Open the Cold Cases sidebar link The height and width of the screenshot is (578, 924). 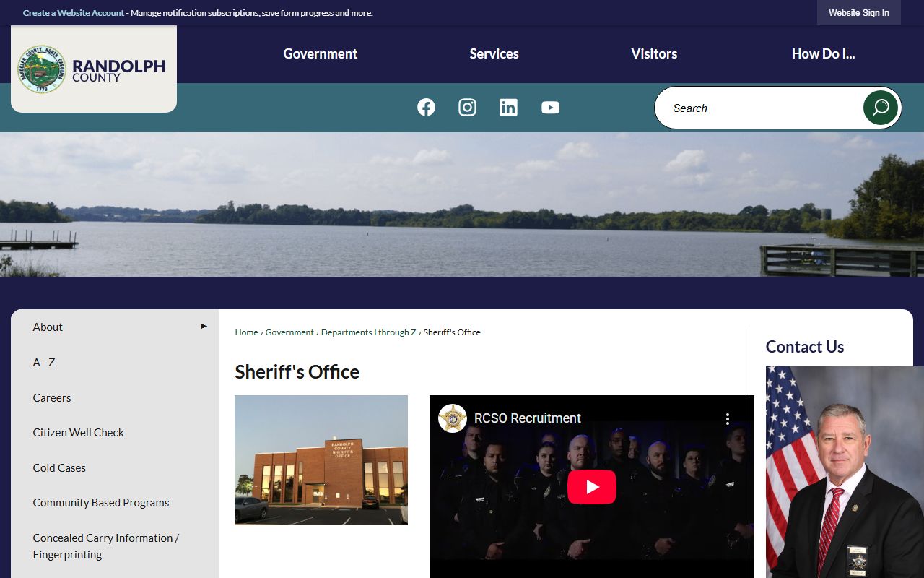(59, 467)
